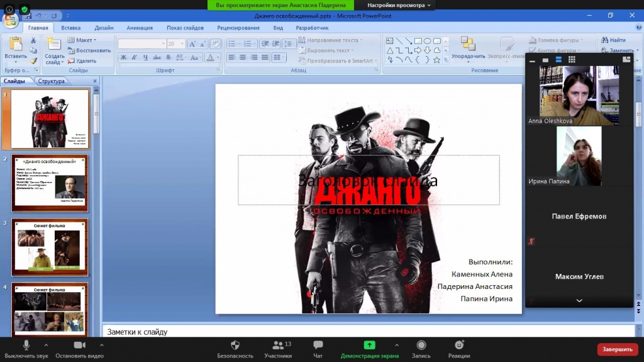
Task: Start recording with the Record button
Action: point(421,348)
